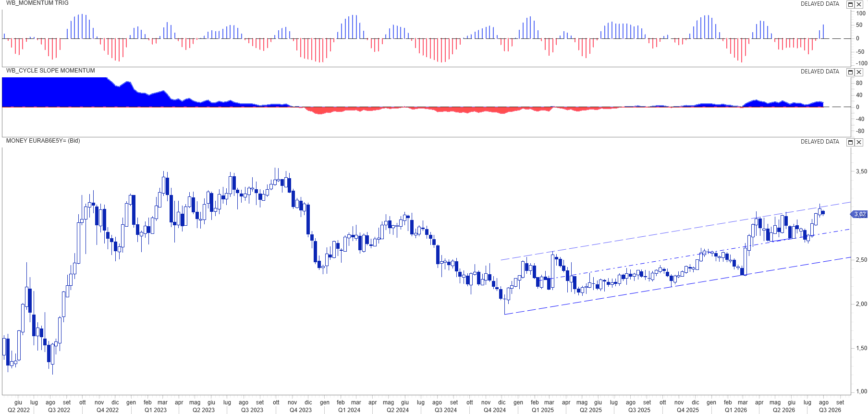Click the 3,50 price axis level
The width and height of the screenshot is (868, 414).
pos(861,171)
